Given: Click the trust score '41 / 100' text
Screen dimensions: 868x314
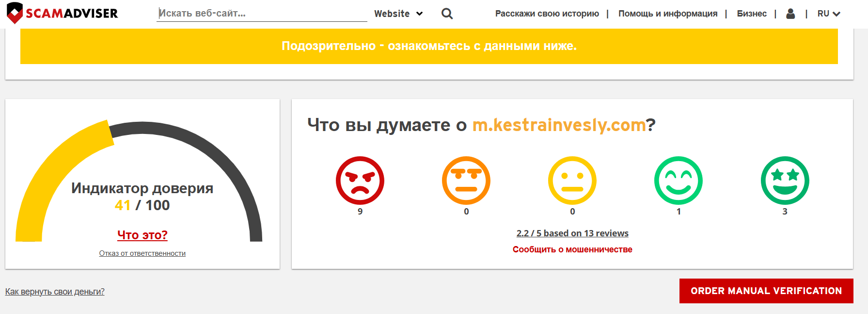Looking at the screenshot, I should click(142, 205).
